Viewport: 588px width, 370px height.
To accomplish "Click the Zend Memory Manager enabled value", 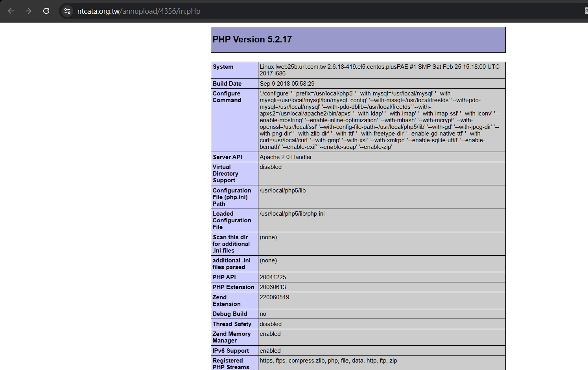I will point(270,334).
